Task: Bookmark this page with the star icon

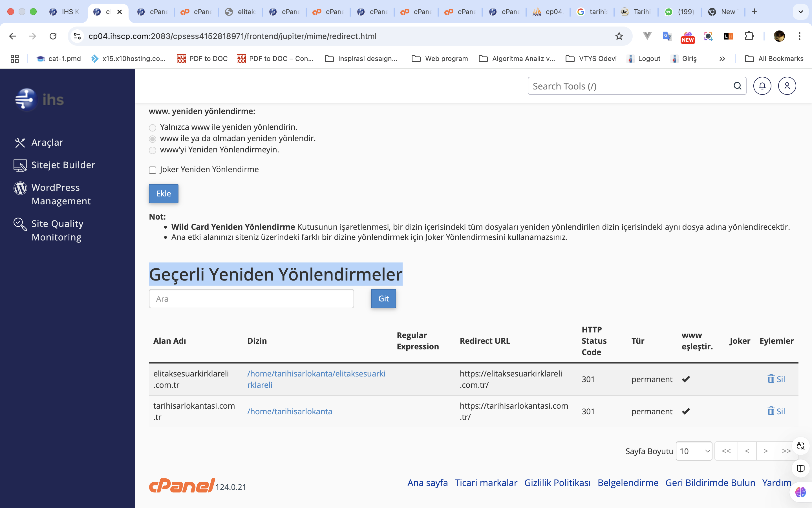Action: tap(619, 36)
